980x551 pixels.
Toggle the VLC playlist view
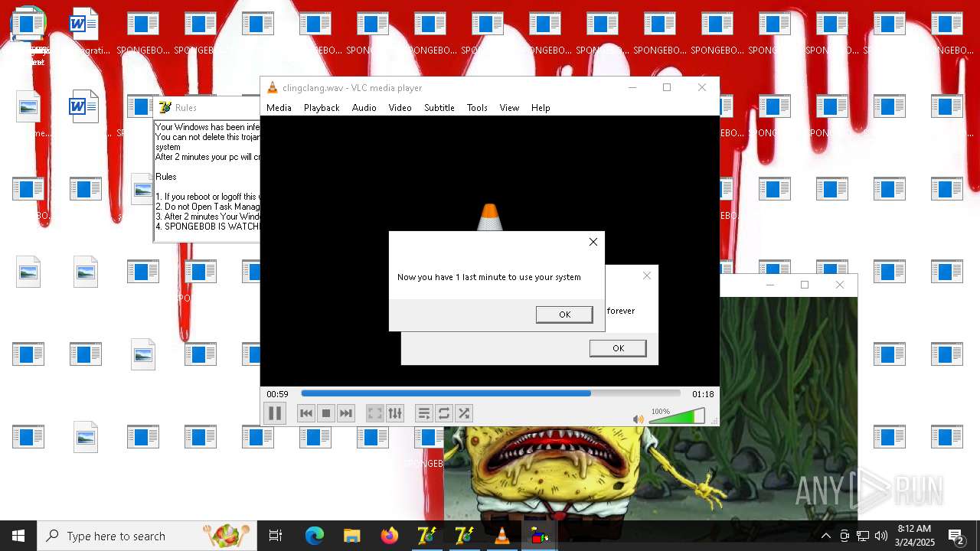coord(424,413)
